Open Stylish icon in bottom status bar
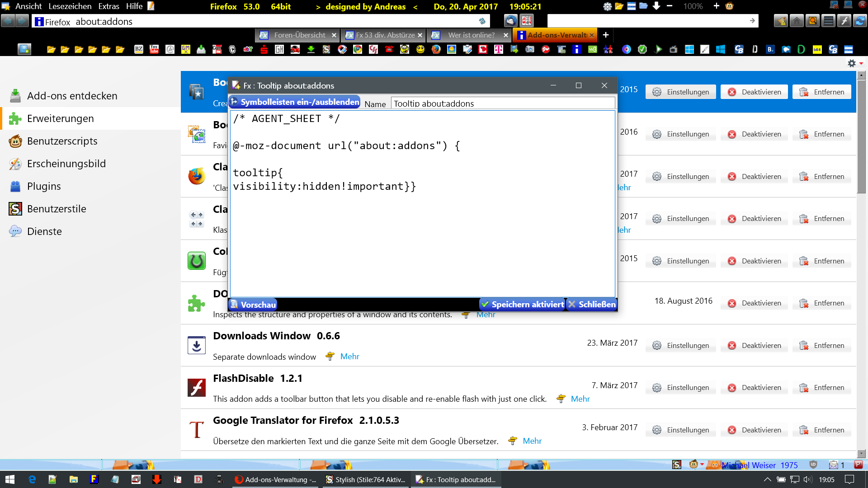 [676, 465]
